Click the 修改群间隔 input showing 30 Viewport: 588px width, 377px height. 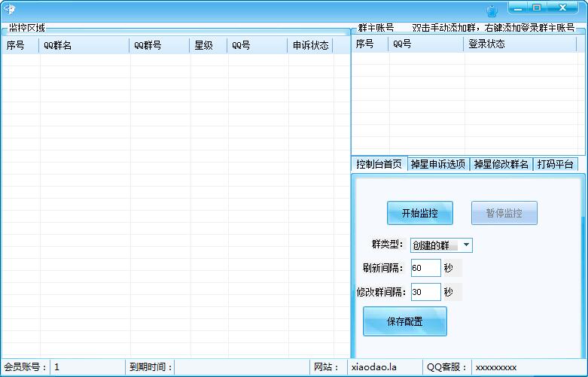(425, 292)
